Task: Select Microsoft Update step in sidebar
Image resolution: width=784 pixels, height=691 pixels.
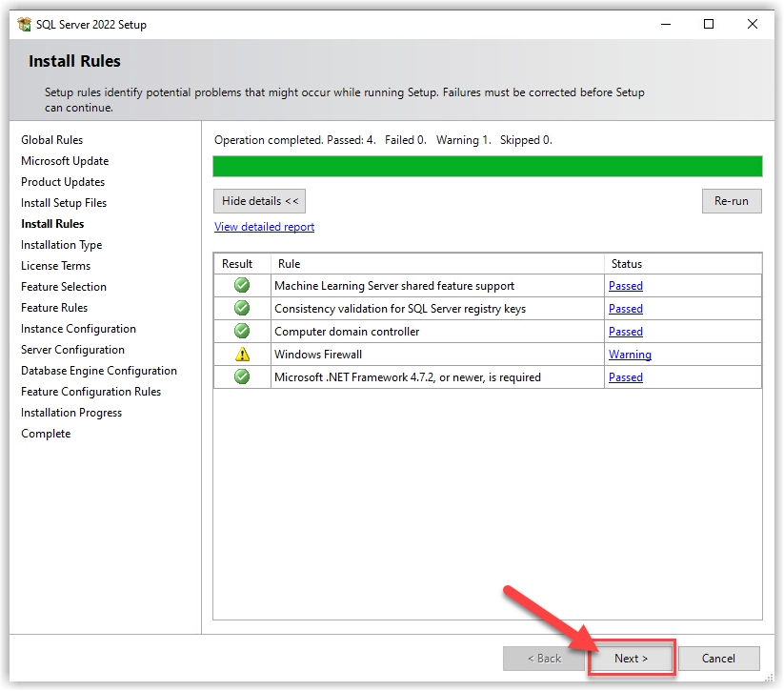Action: 65,161
